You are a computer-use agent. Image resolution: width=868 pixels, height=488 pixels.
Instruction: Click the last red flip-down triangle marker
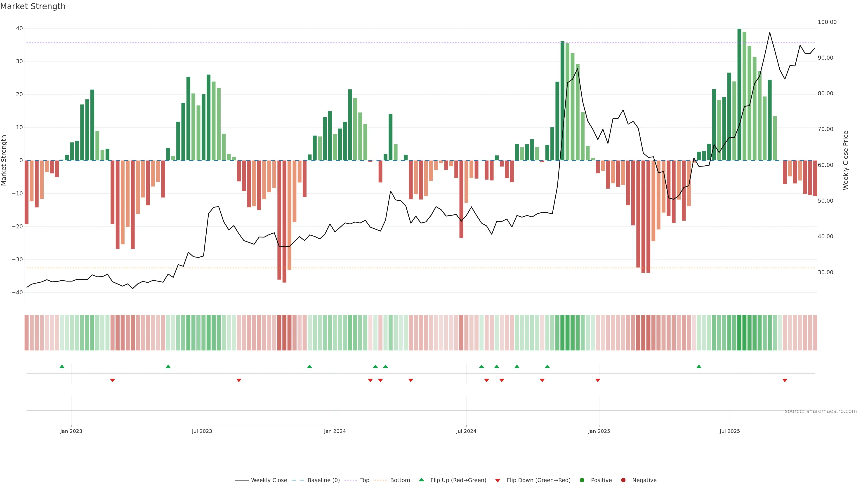coord(785,380)
